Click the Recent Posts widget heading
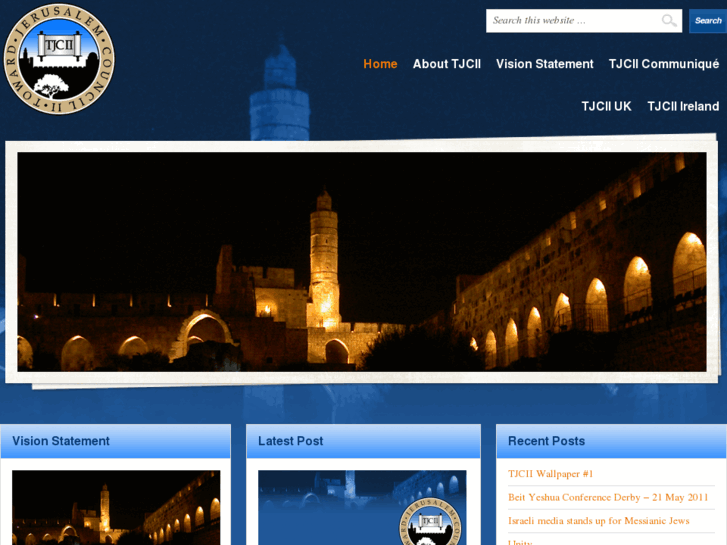Image resolution: width=727 pixels, height=545 pixels. pyautogui.click(x=546, y=441)
